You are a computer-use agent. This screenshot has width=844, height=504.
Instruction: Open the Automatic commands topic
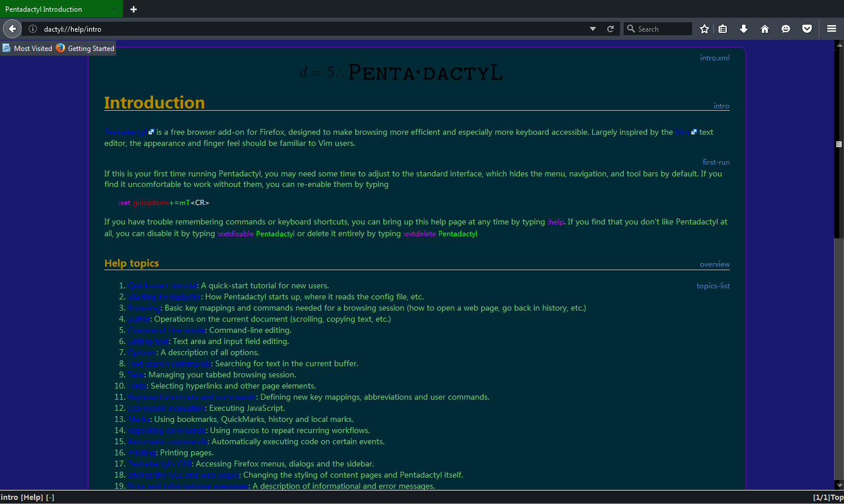[168, 442]
